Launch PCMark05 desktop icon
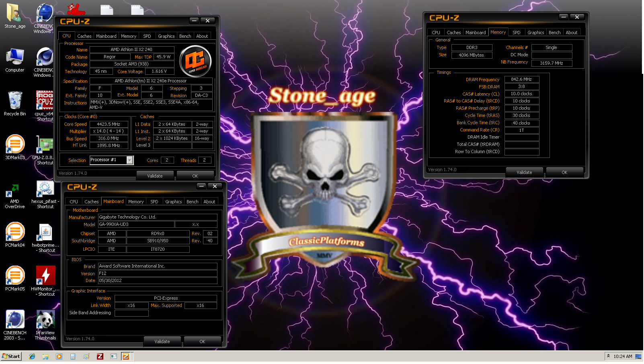 [15, 278]
